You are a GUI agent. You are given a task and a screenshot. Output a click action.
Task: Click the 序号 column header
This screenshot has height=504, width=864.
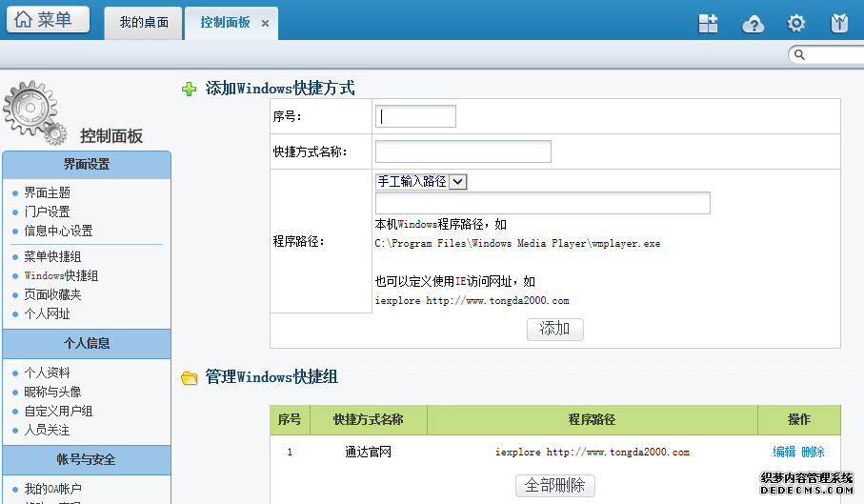tap(290, 420)
